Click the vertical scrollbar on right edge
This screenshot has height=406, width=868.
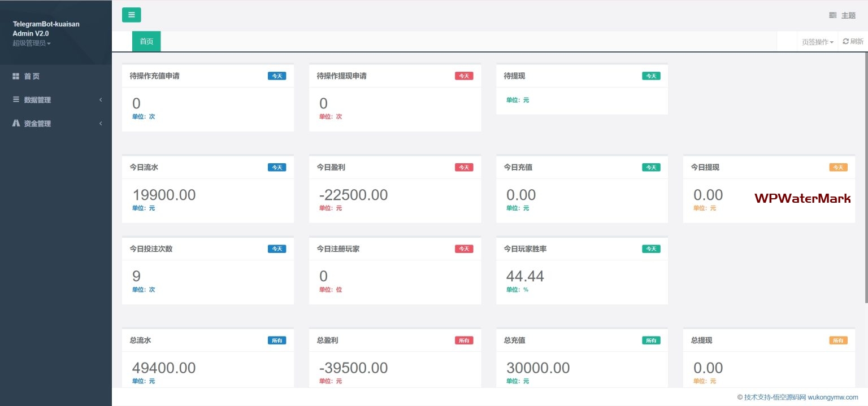point(866,180)
